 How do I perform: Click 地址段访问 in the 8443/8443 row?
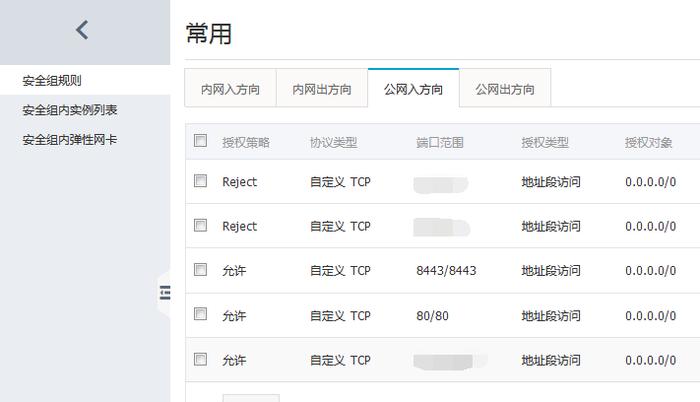[551, 271]
